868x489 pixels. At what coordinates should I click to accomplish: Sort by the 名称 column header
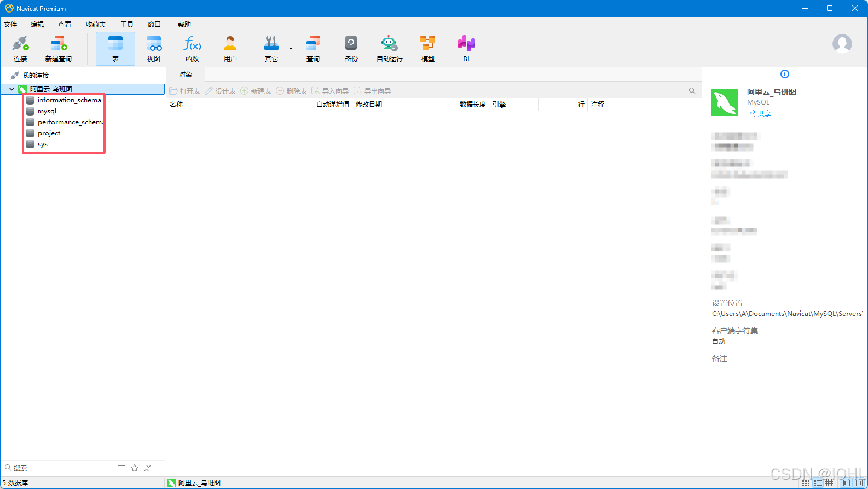[x=234, y=104]
